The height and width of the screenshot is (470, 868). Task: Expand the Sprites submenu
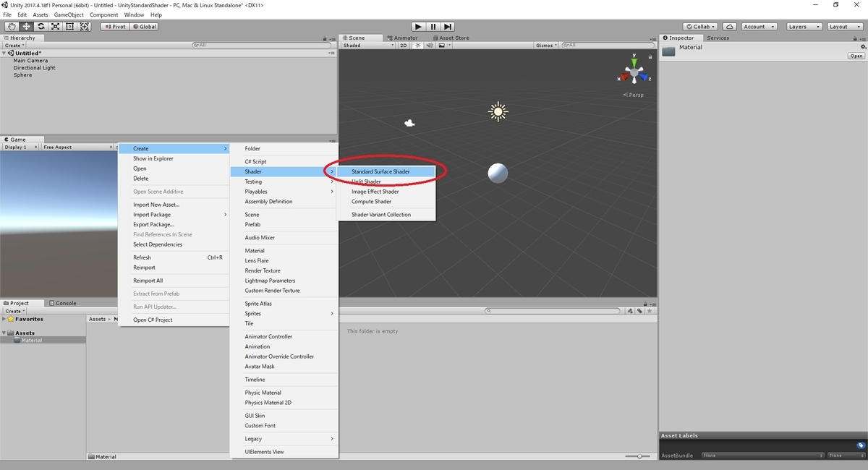(284, 314)
